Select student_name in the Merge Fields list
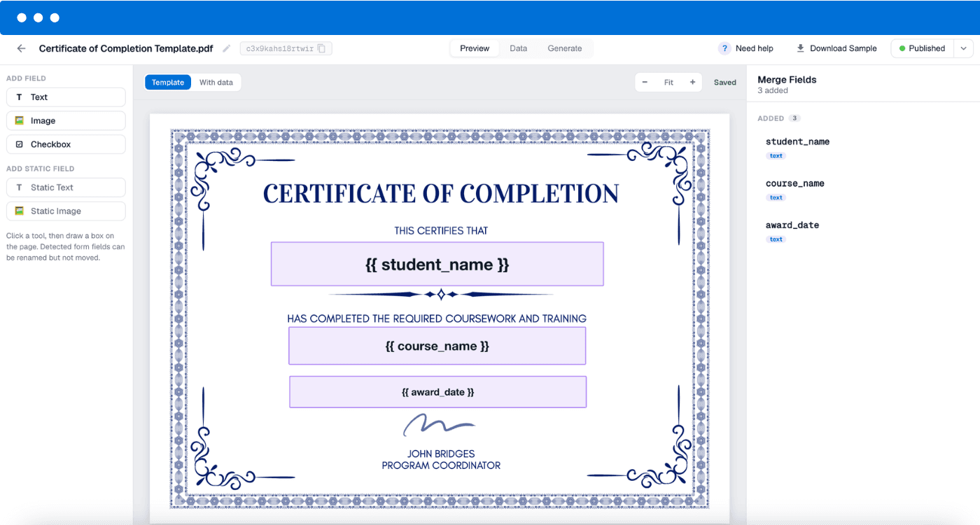 (797, 141)
